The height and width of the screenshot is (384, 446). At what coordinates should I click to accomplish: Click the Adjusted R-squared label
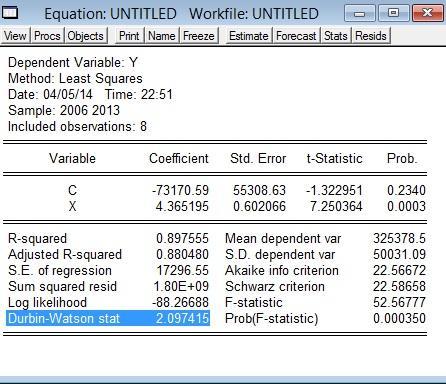[x=65, y=254]
